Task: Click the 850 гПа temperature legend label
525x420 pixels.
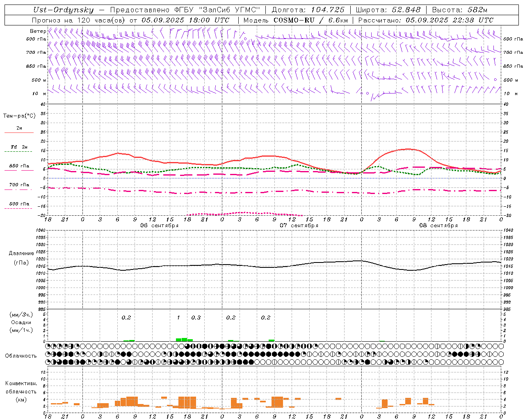Action: pos(19,166)
